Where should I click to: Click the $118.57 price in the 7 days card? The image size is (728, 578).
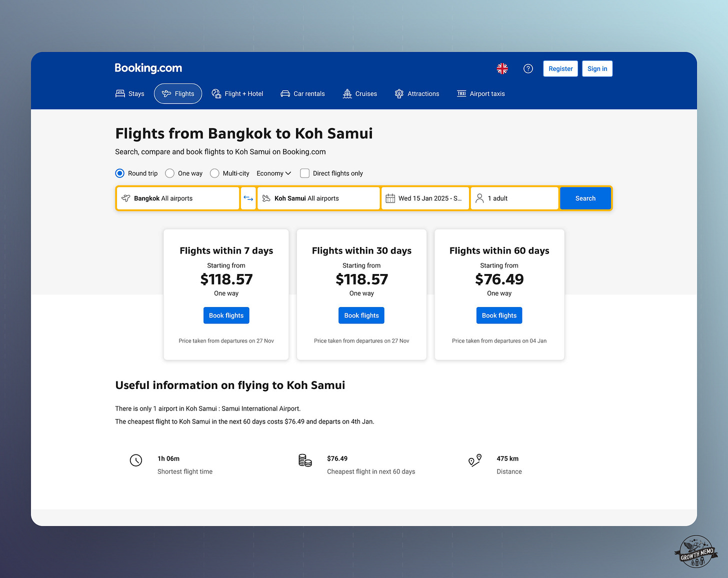click(x=226, y=279)
